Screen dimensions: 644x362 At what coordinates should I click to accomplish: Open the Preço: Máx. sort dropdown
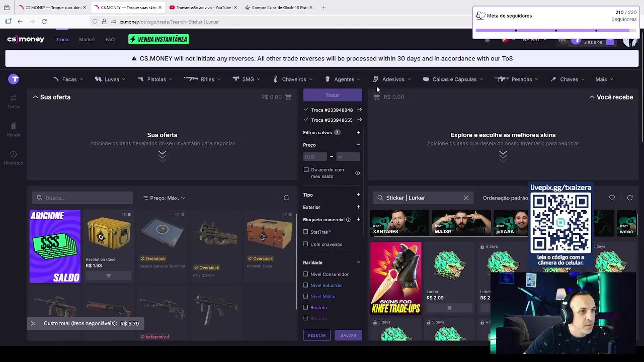(164, 198)
